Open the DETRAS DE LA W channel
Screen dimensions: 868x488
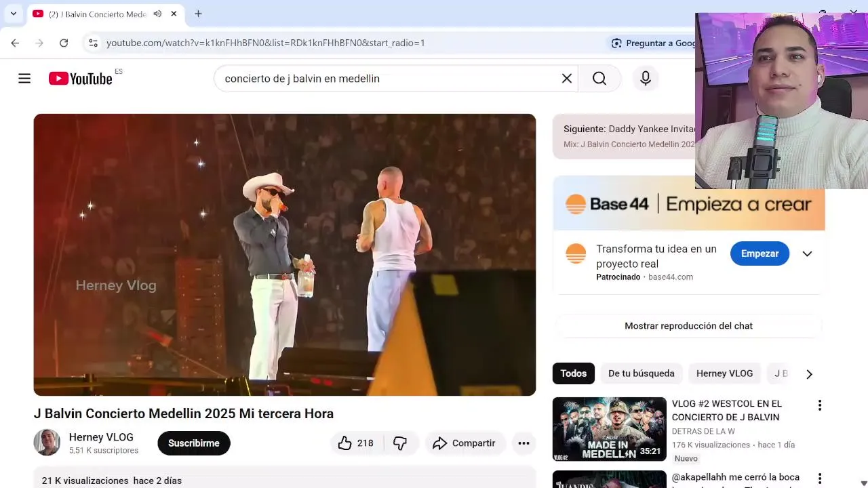pyautogui.click(x=703, y=432)
